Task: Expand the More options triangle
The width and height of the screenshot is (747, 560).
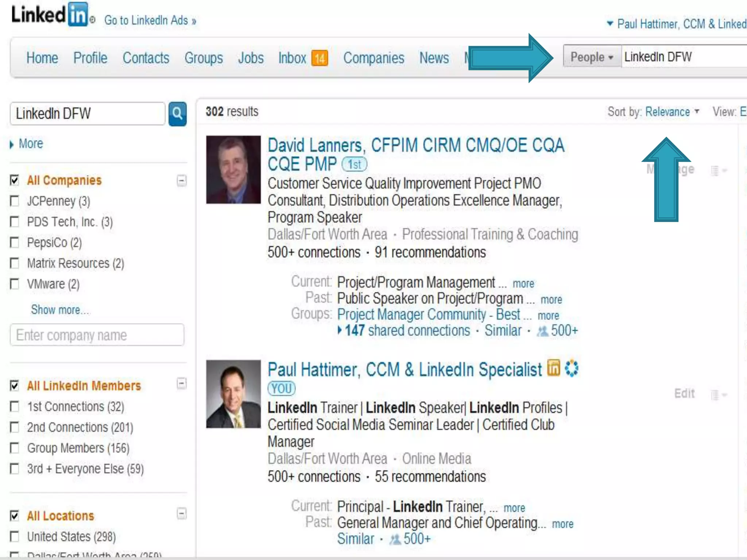Action: click(12, 144)
